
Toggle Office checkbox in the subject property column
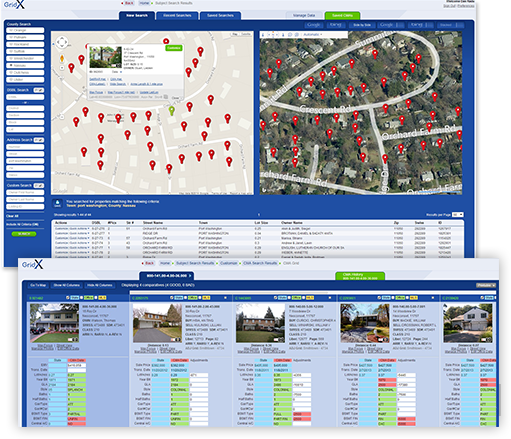82,298
